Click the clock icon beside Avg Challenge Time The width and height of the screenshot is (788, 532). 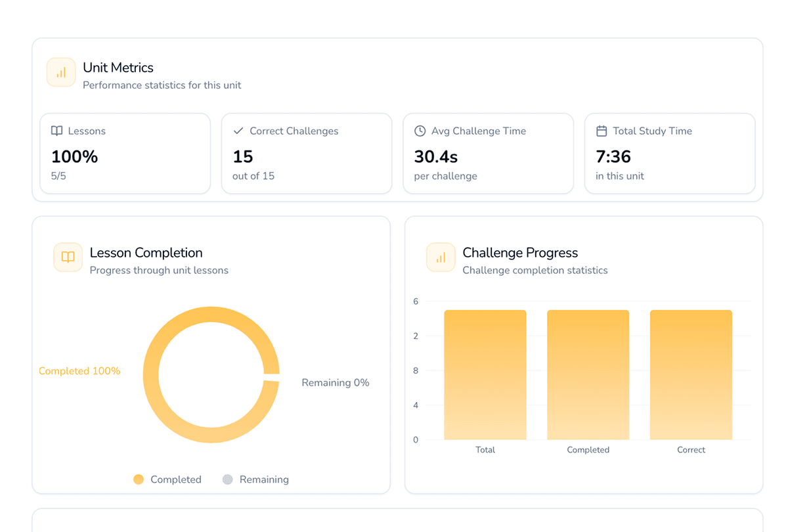420,131
